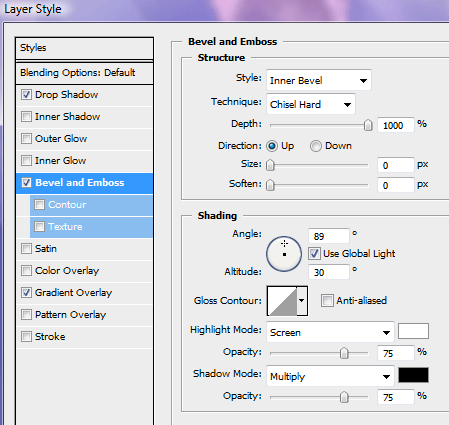Open Technique dropdown showing Chisel Hard
The height and width of the screenshot is (425, 449).
pyautogui.click(x=311, y=104)
